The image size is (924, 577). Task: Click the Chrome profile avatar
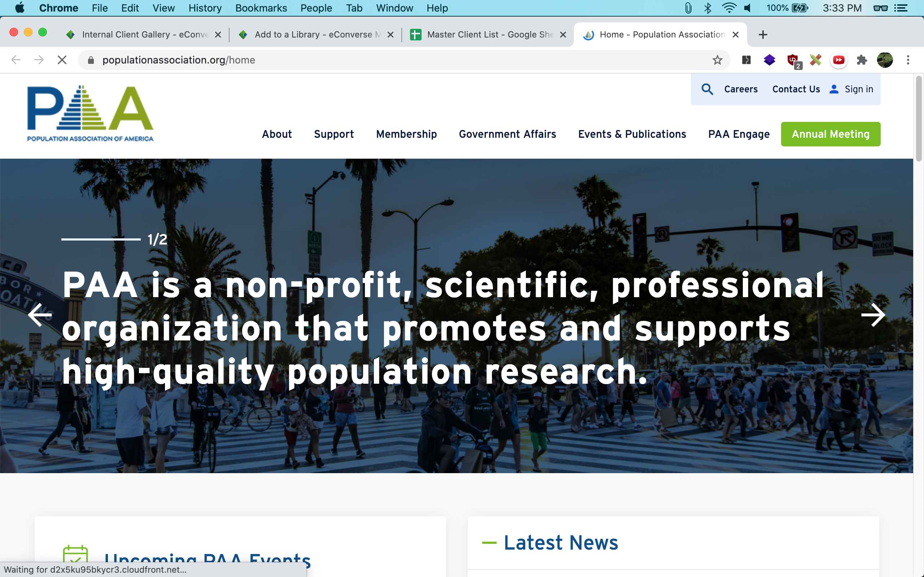click(x=885, y=60)
